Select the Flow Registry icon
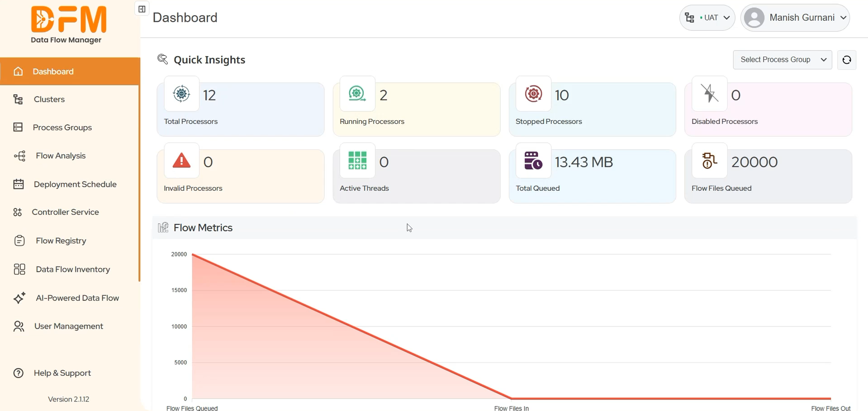Image resolution: width=868 pixels, height=411 pixels. click(x=19, y=240)
